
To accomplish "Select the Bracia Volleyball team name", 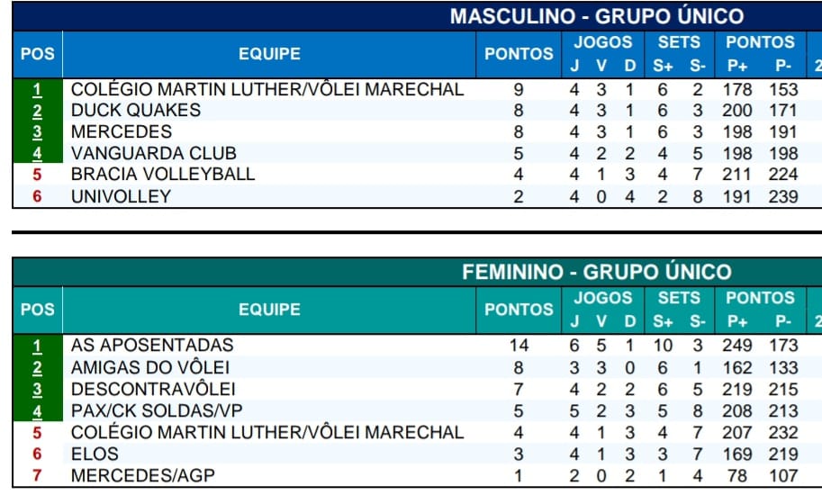I will 163,175.
